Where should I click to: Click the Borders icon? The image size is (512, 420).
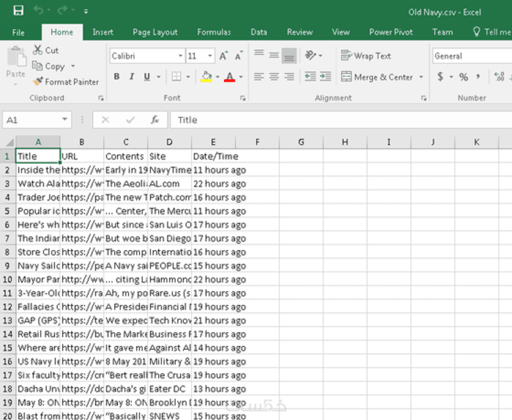coord(177,77)
